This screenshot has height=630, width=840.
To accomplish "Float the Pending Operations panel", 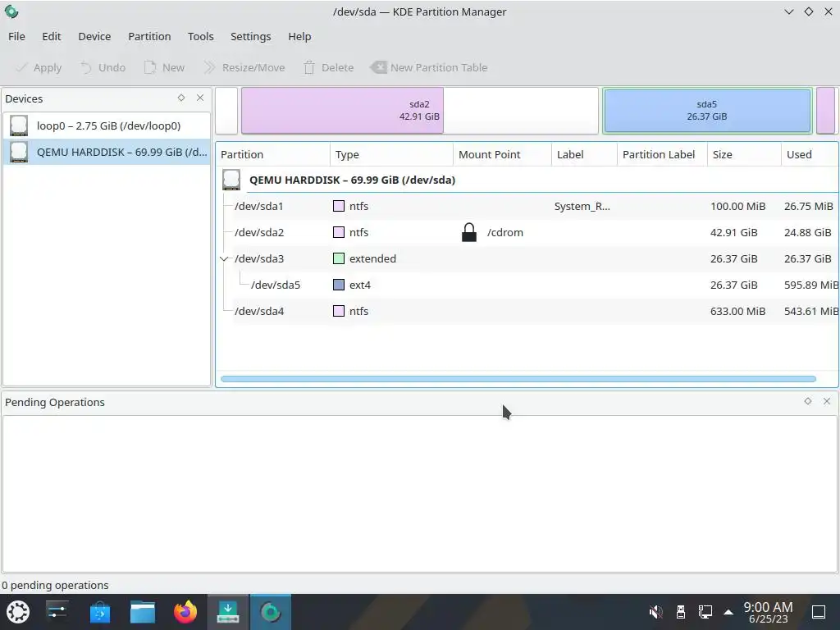I will (808, 401).
